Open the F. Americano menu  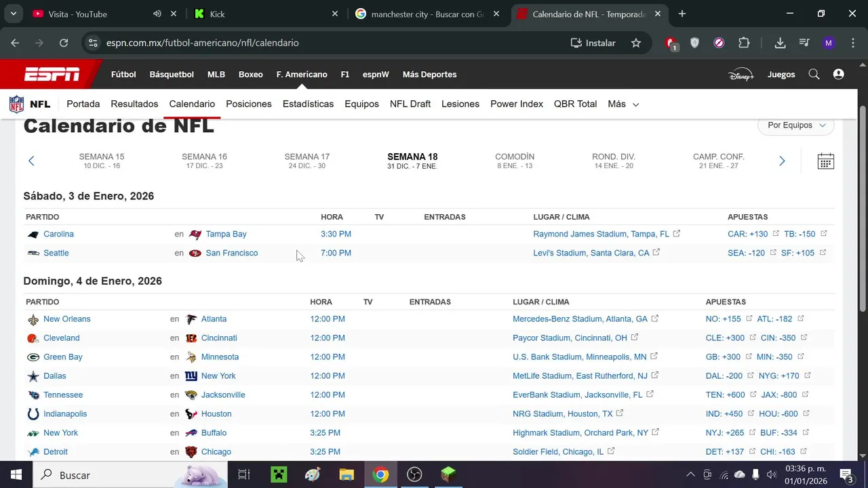pos(302,75)
